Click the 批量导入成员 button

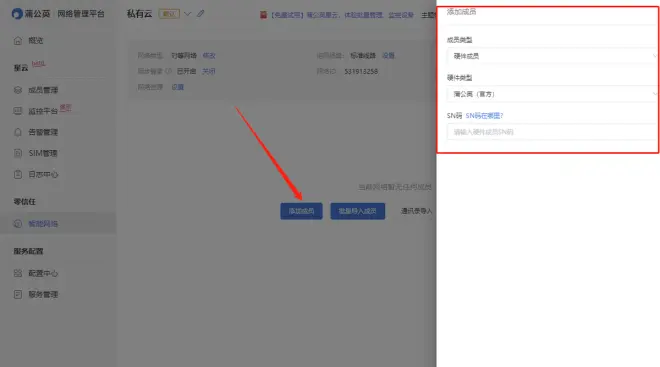pyautogui.click(x=357, y=211)
